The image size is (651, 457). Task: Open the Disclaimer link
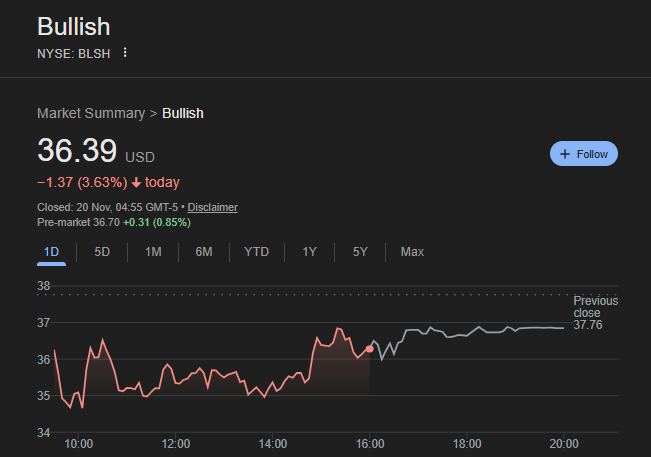point(212,207)
